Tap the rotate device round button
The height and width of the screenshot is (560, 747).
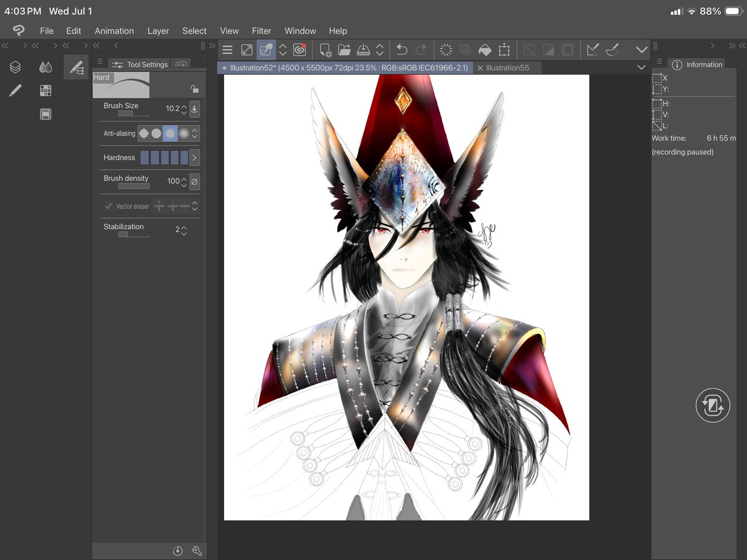713,406
